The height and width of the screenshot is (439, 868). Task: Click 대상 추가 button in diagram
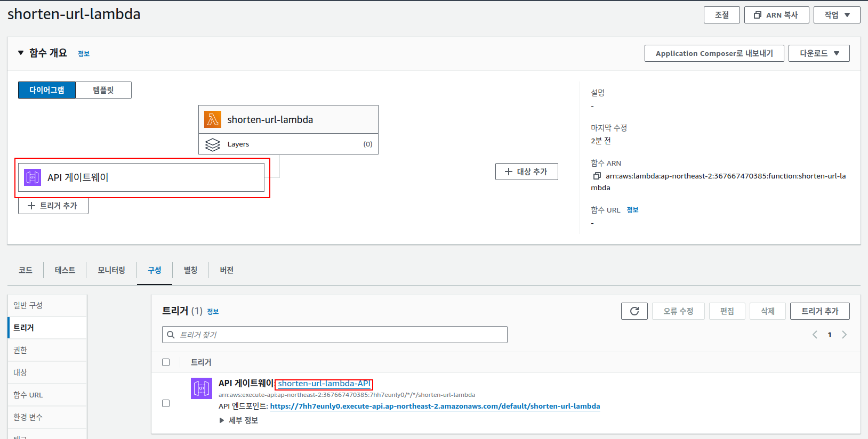coord(527,172)
